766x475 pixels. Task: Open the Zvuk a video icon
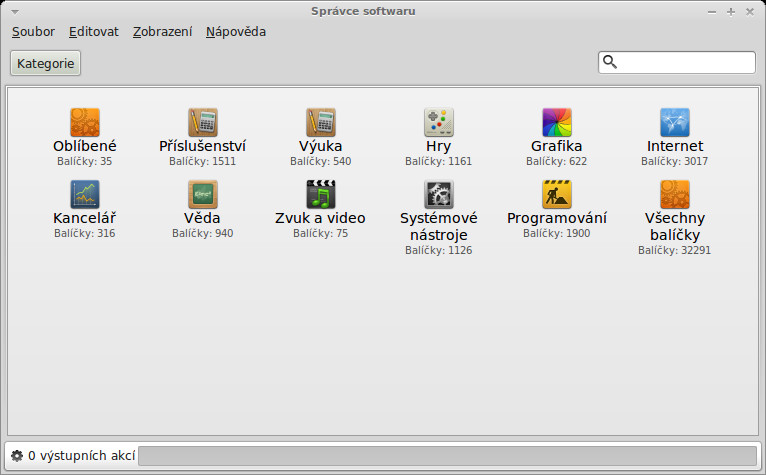(x=320, y=194)
